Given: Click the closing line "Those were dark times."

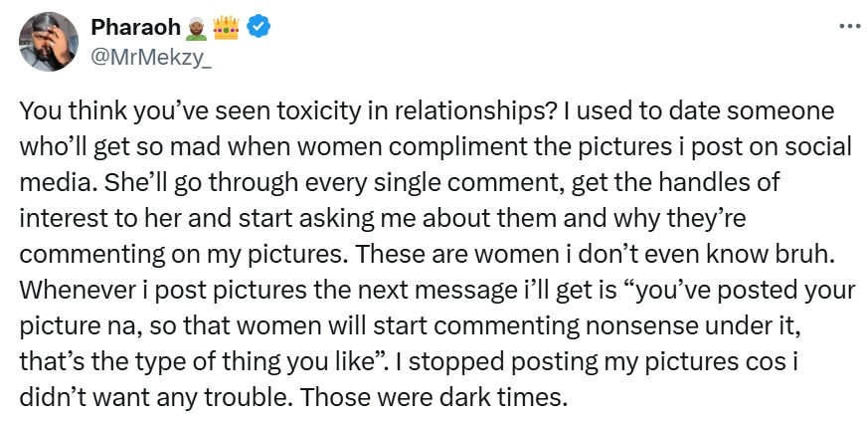Looking at the screenshot, I should [x=433, y=398].
